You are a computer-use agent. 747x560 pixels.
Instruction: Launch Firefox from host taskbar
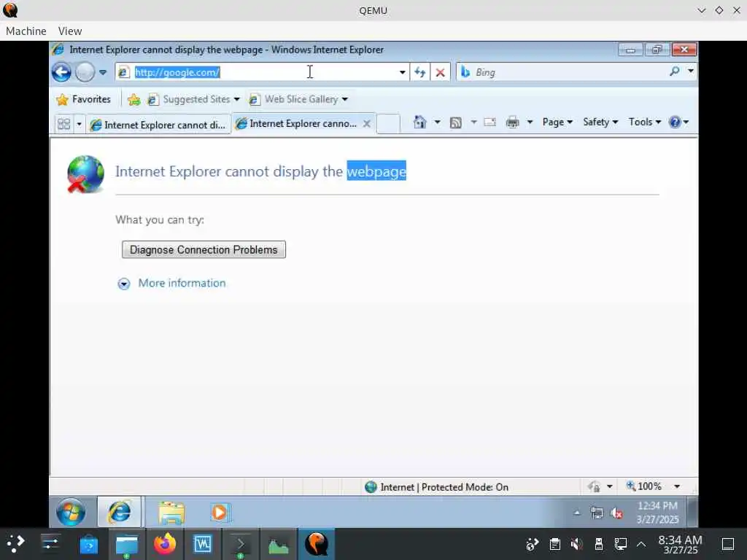pos(165,544)
